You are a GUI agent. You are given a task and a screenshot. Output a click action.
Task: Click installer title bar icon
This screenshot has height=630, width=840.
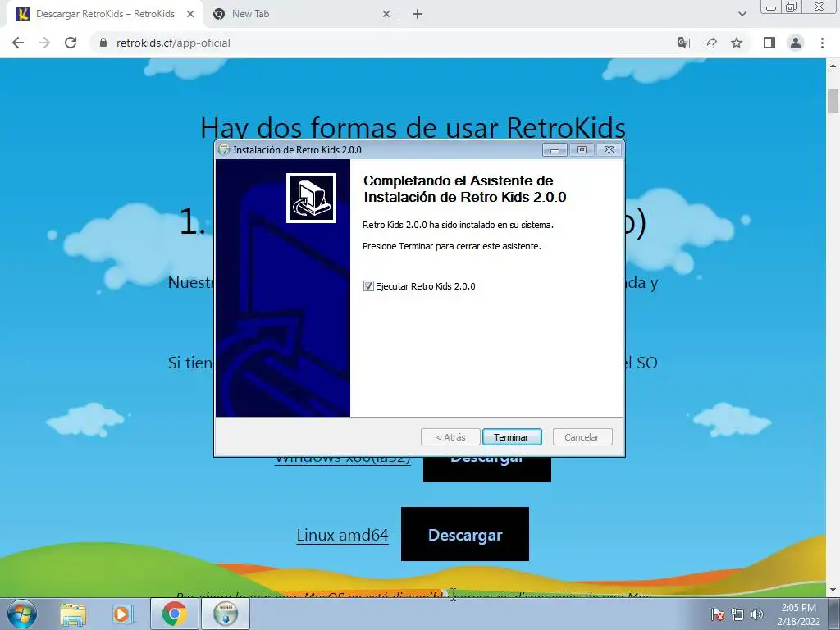pyautogui.click(x=224, y=150)
